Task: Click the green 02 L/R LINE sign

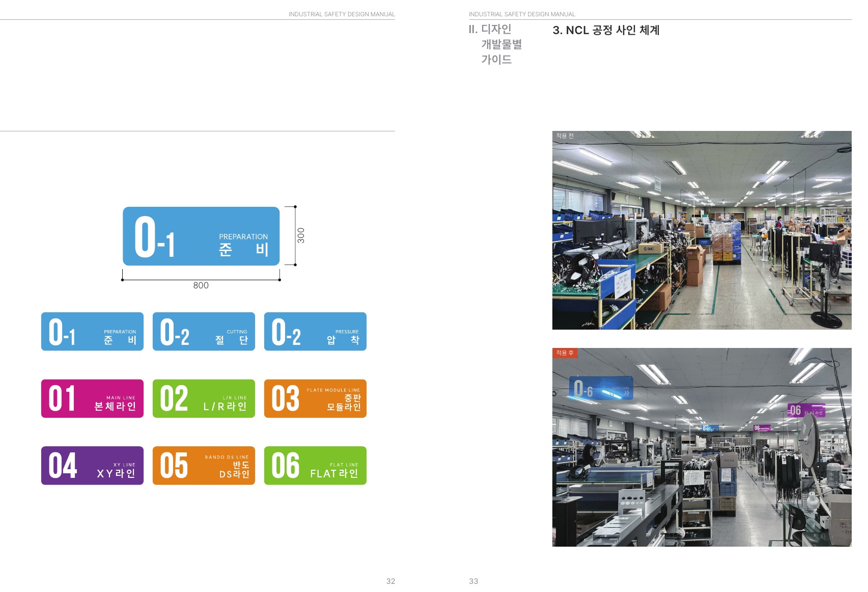Action: [x=204, y=398]
